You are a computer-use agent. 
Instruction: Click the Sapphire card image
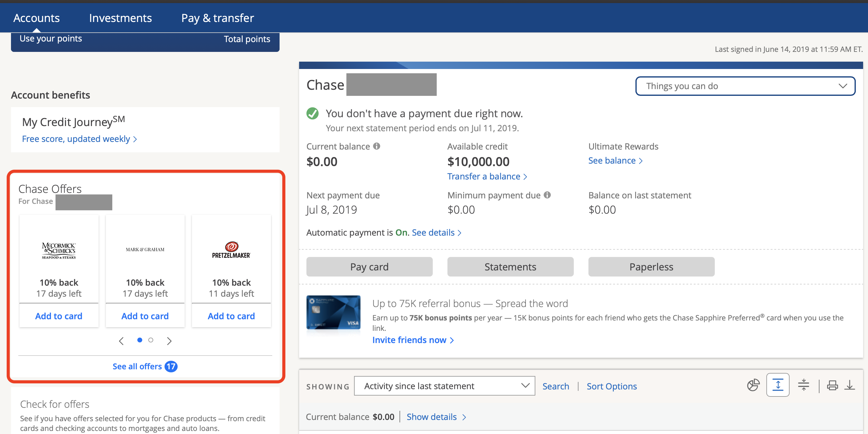click(x=333, y=312)
